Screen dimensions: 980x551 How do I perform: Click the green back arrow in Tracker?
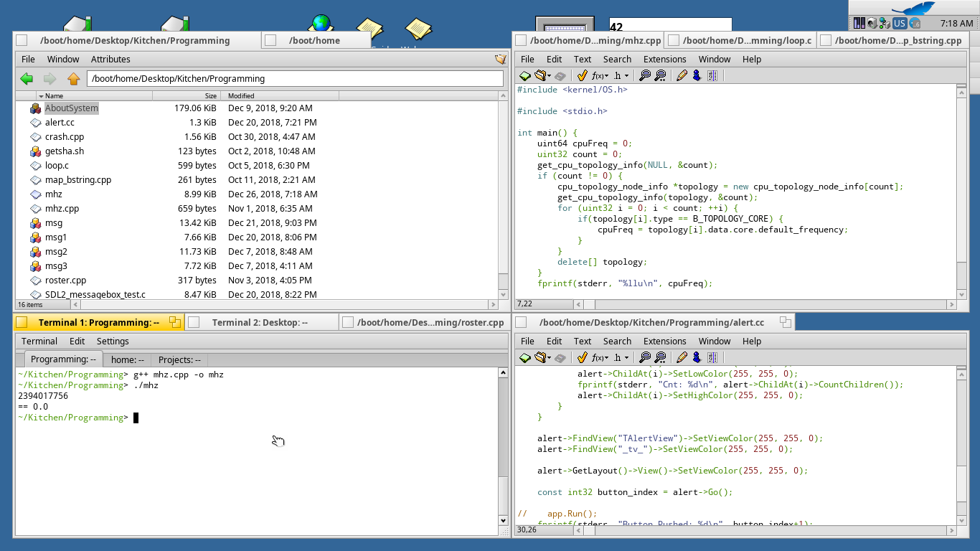pos(27,79)
